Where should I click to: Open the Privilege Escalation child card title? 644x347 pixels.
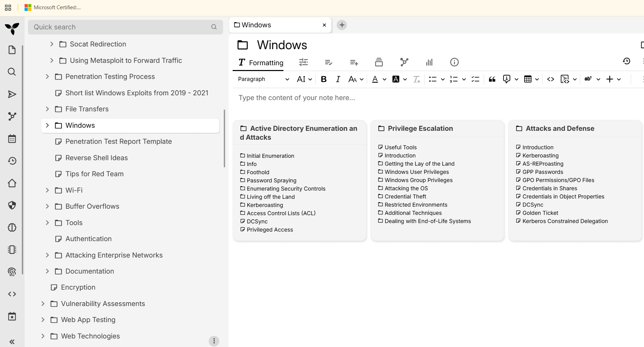420,128
